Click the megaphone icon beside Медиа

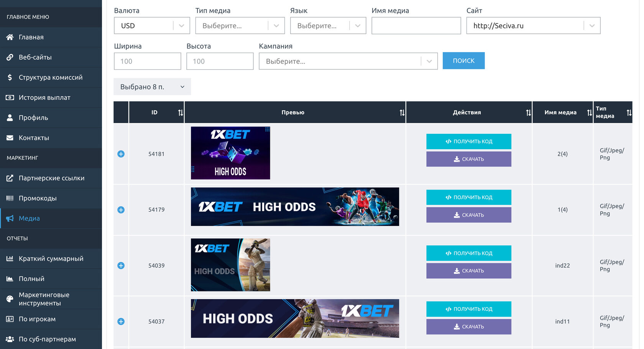tap(10, 218)
